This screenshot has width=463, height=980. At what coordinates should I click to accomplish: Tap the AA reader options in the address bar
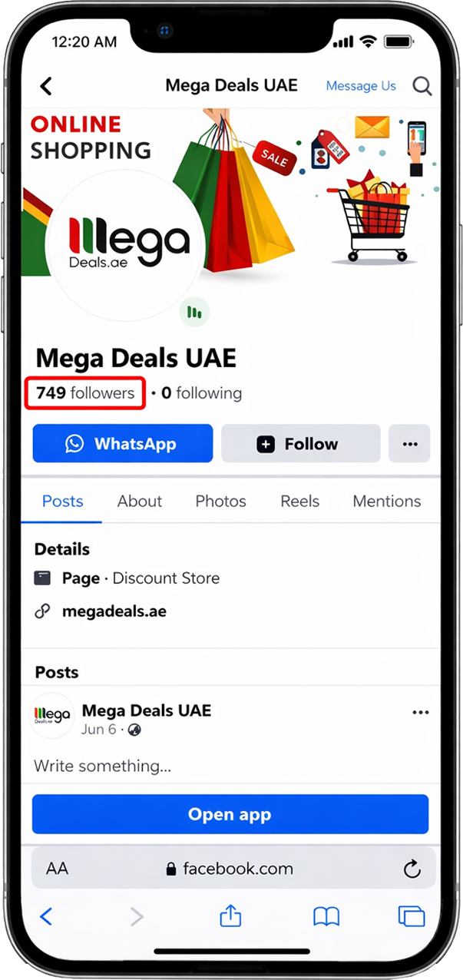click(x=57, y=869)
